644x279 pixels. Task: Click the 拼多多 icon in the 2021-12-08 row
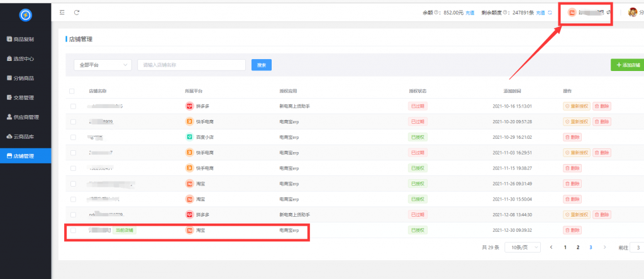(189, 214)
